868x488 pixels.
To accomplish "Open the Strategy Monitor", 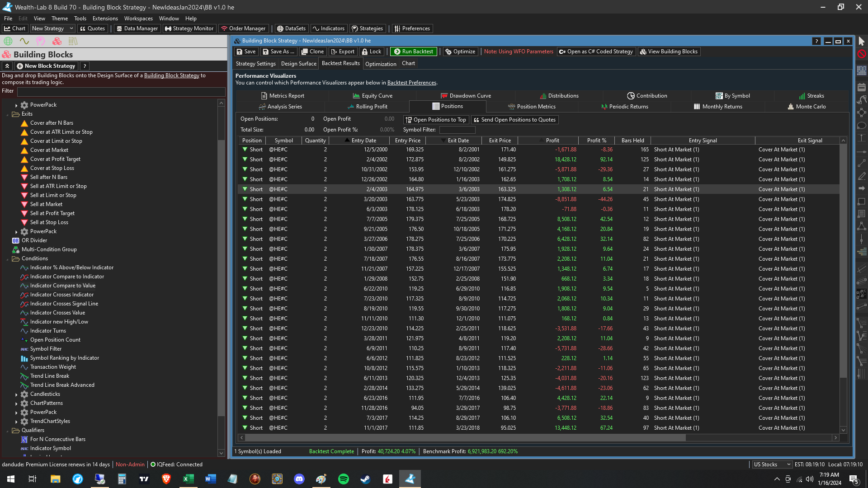I will pos(189,28).
